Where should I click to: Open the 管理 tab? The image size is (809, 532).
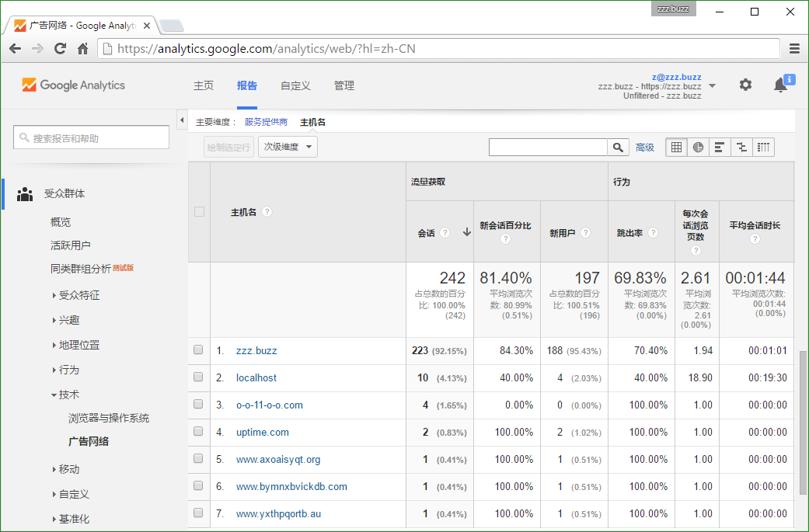(x=344, y=85)
